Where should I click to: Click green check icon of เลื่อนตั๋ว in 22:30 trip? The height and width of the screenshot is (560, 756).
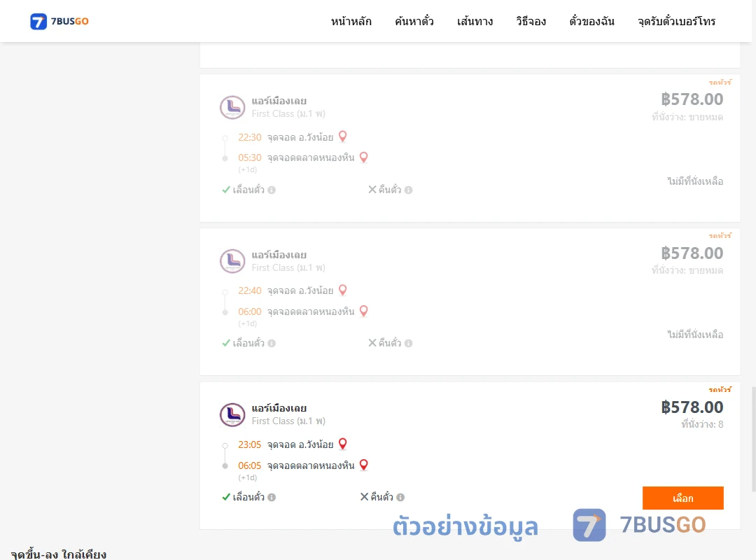(226, 190)
